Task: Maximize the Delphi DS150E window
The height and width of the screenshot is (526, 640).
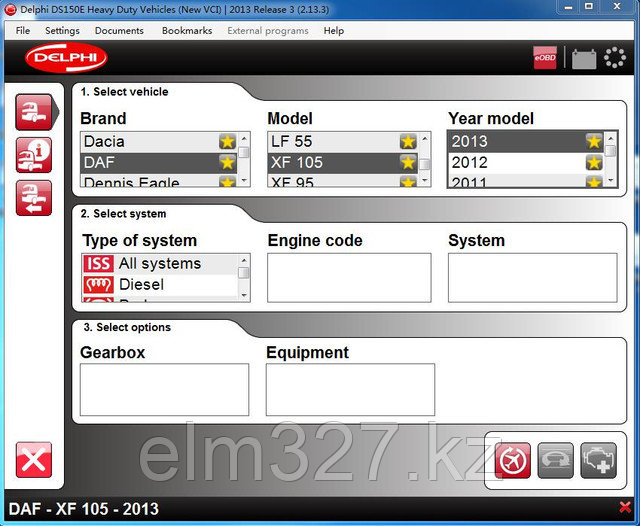Action: (589, 7)
